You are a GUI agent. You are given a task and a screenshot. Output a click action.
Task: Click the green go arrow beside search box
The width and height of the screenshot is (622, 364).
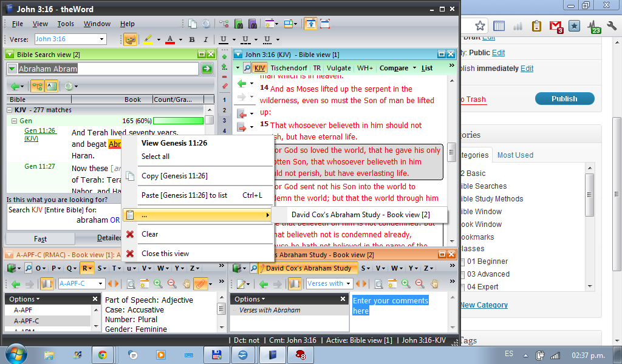(x=207, y=69)
